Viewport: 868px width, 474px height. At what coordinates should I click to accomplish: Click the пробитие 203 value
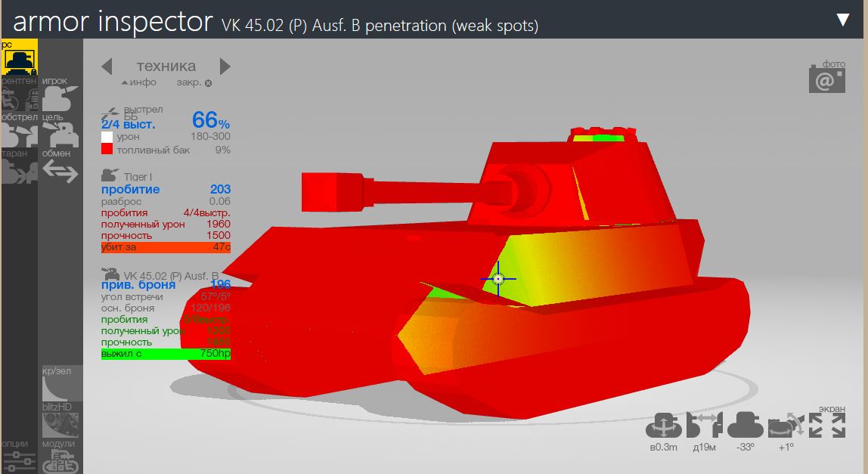point(220,190)
